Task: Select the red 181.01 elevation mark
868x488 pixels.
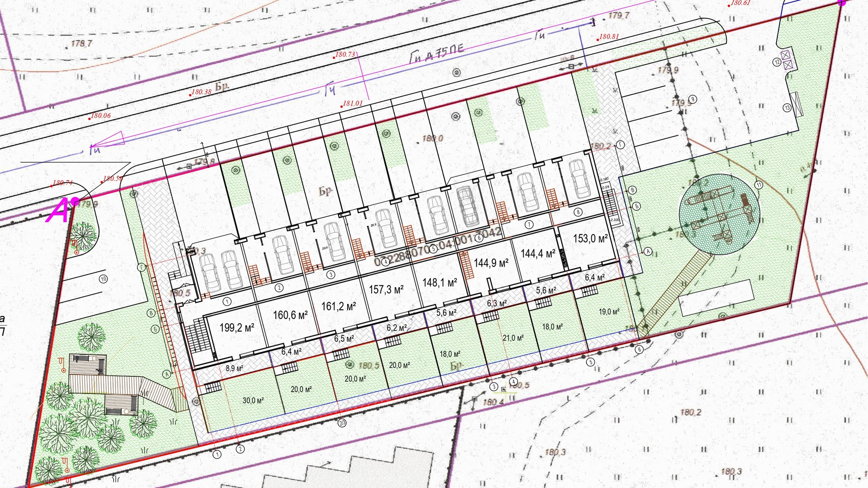Action: point(352,103)
